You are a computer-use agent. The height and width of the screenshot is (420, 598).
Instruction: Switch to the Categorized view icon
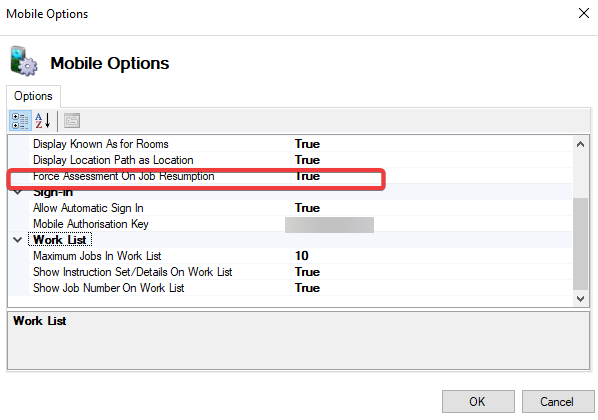coord(20,121)
